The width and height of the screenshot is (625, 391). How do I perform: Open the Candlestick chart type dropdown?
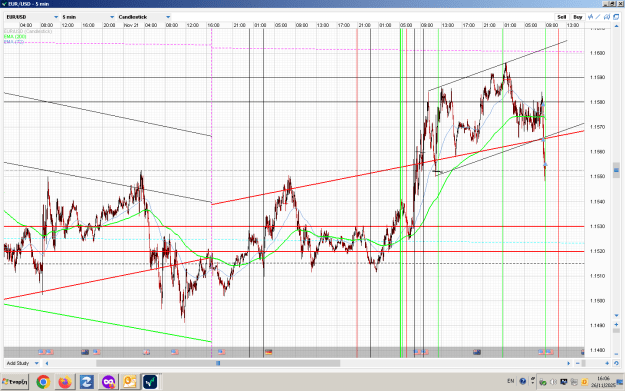click(x=143, y=17)
